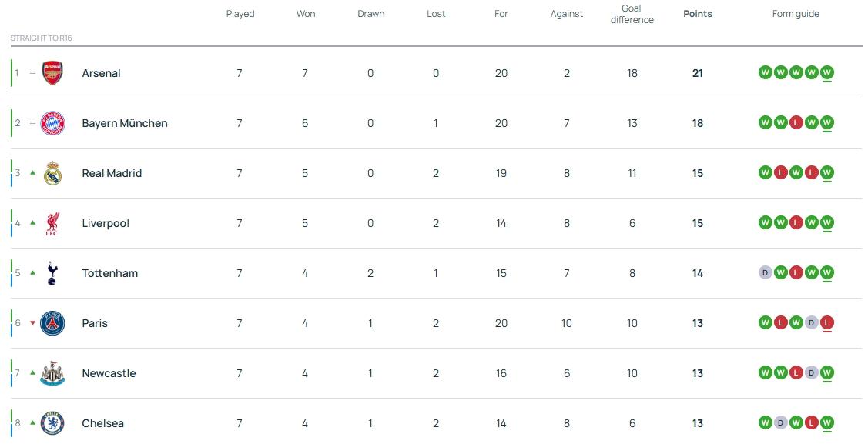
Task: Click the Chelsea club crest
Action: (52, 423)
